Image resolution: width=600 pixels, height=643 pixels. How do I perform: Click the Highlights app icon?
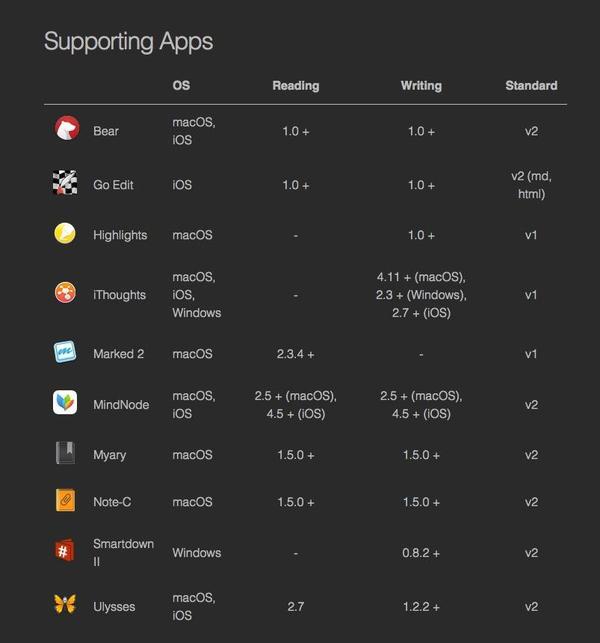click(x=65, y=234)
